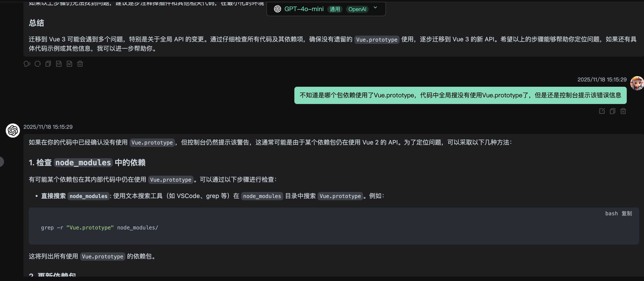The width and height of the screenshot is (644, 281).
Task: Export the reply as a Word document
Action: point(69,64)
